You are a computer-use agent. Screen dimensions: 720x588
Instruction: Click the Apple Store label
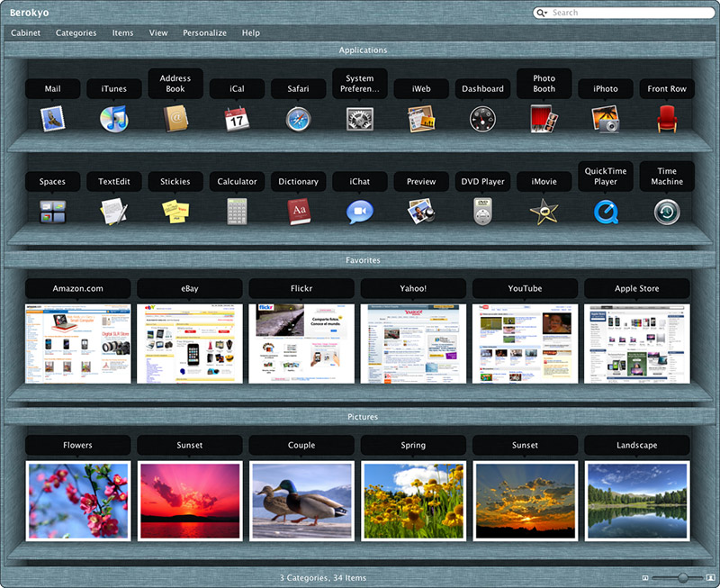point(637,288)
